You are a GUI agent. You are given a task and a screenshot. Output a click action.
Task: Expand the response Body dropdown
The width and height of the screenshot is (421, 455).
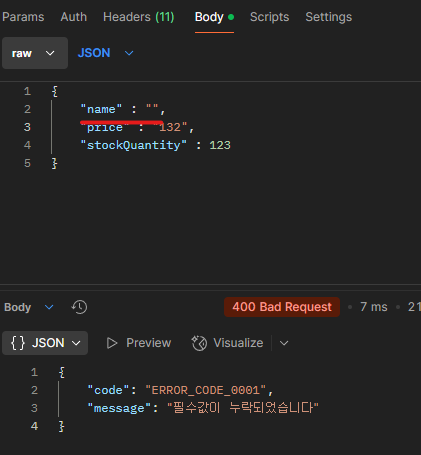29,307
